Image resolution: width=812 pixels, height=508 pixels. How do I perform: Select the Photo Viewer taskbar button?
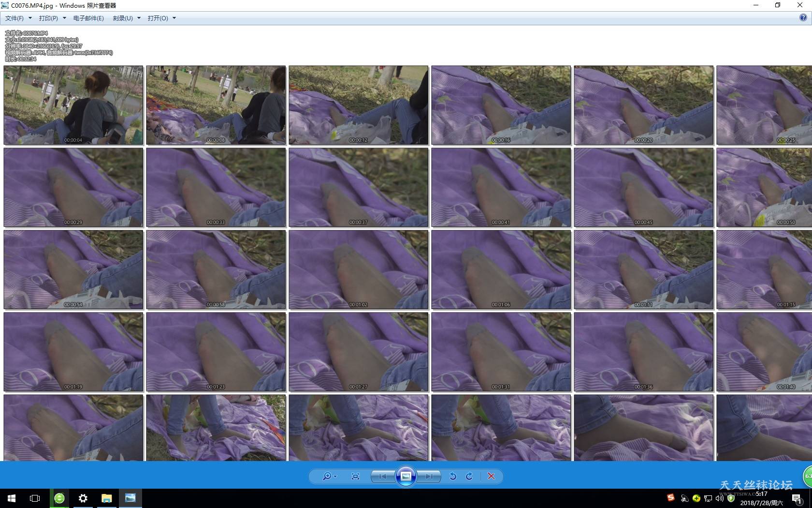click(130, 498)
